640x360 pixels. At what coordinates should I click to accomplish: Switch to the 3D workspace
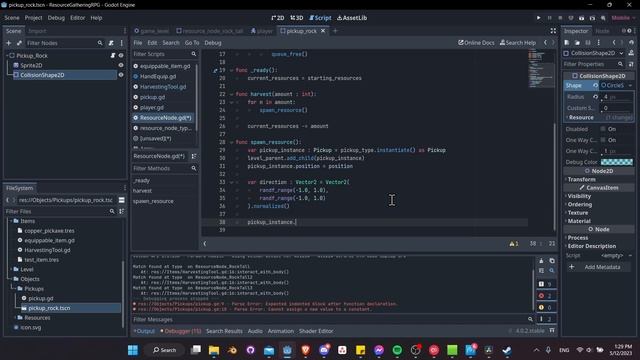tap(297, 18)
